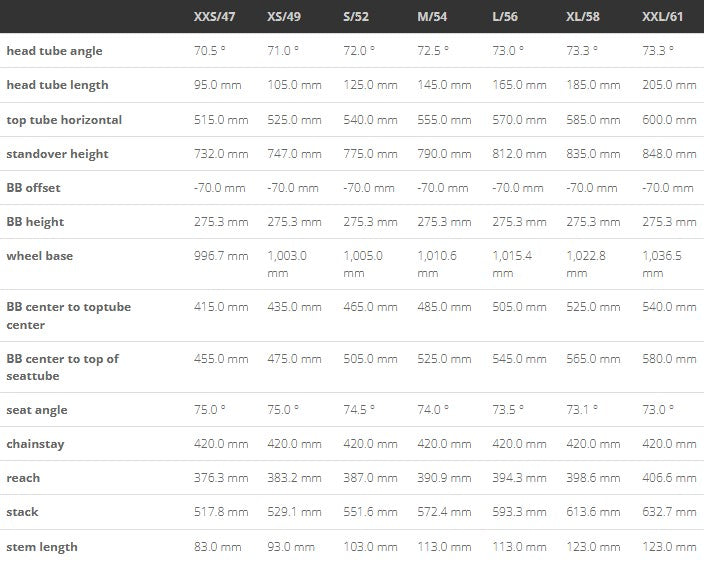Click the XXL/61 size column header
This screenshot has width=704, height=563.
coord(663,18)
